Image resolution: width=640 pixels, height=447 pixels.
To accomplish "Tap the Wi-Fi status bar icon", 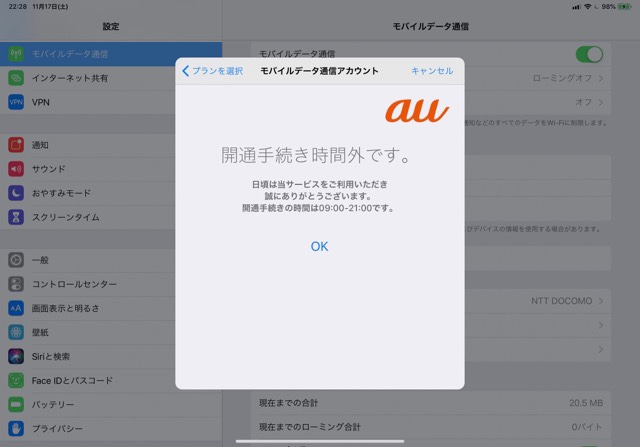I will click(588, 7).
